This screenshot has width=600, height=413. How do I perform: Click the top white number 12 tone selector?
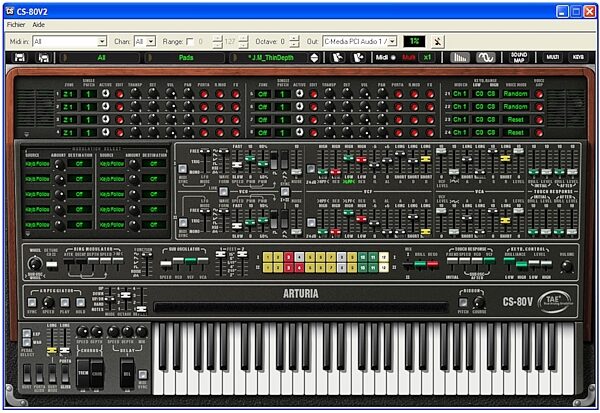383,257
